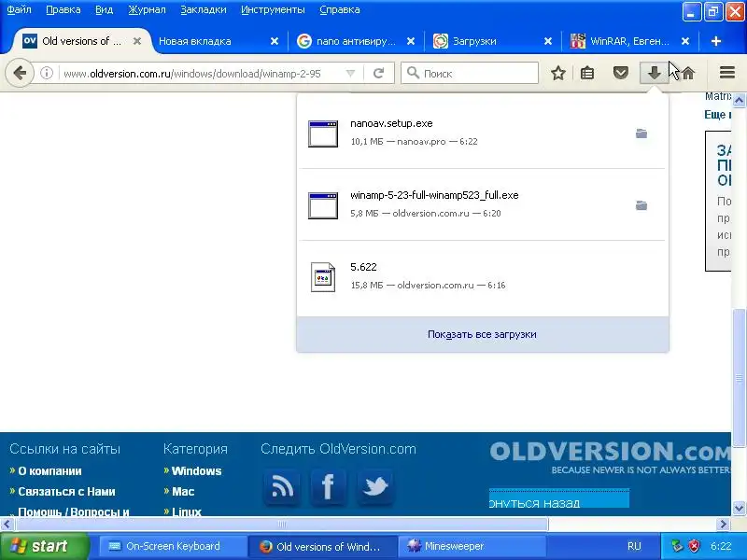
Task: Go to home page icon
Action: (687, 74)
